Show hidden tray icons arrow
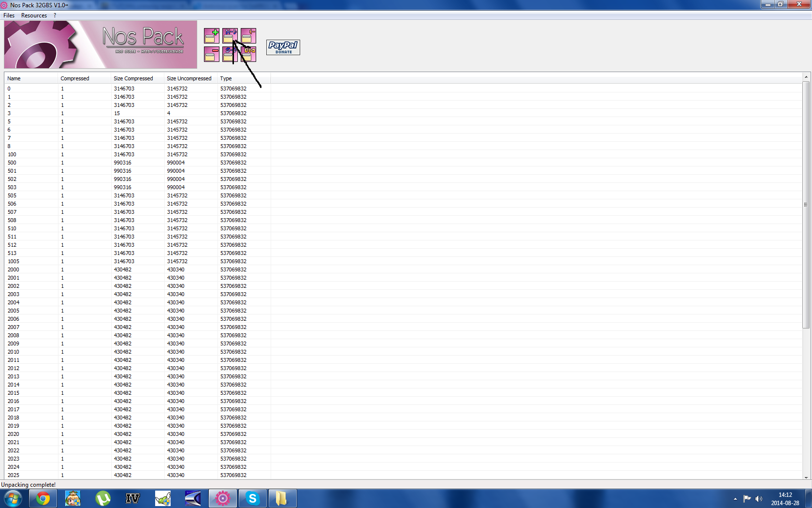The height and width of the screenshot is (508, 812). (x=735, y=499)
